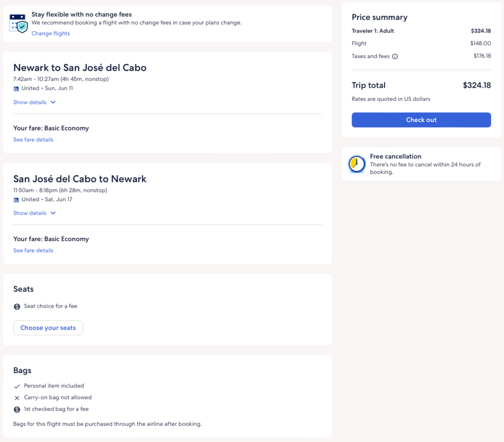
Task: Click the calendar shield no-change-fees icon
Action: (19, 24)
